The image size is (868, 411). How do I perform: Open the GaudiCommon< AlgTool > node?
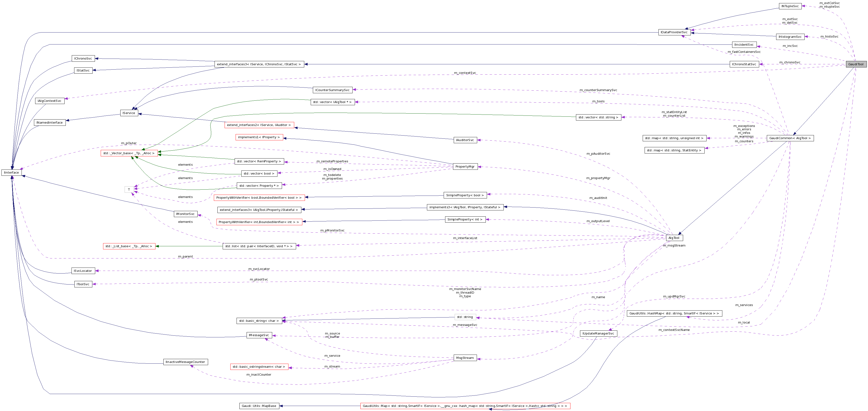click(790, 138)
